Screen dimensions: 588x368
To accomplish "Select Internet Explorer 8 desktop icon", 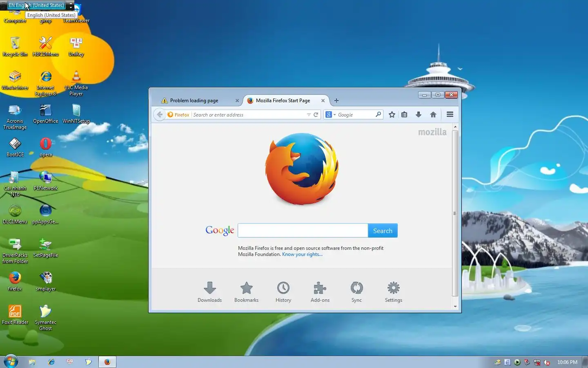I will coord(45,83).
